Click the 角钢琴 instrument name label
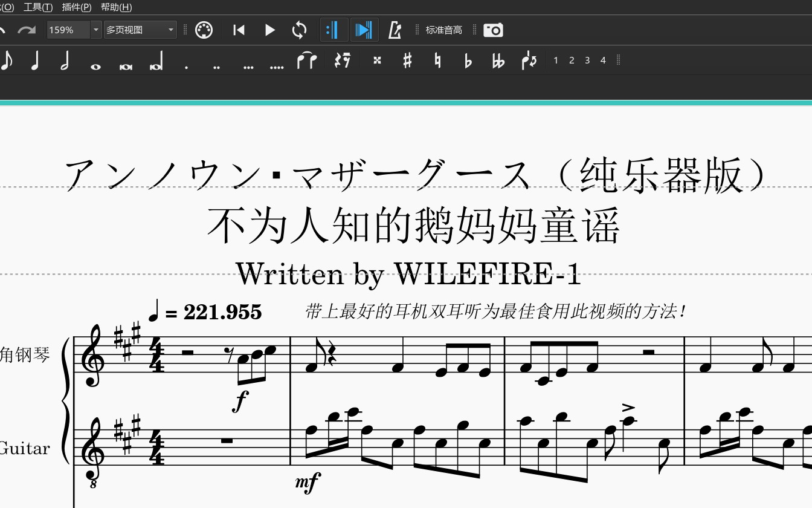Screen dimensions: 812x508 pyautogui.click(x=25, y=354)
